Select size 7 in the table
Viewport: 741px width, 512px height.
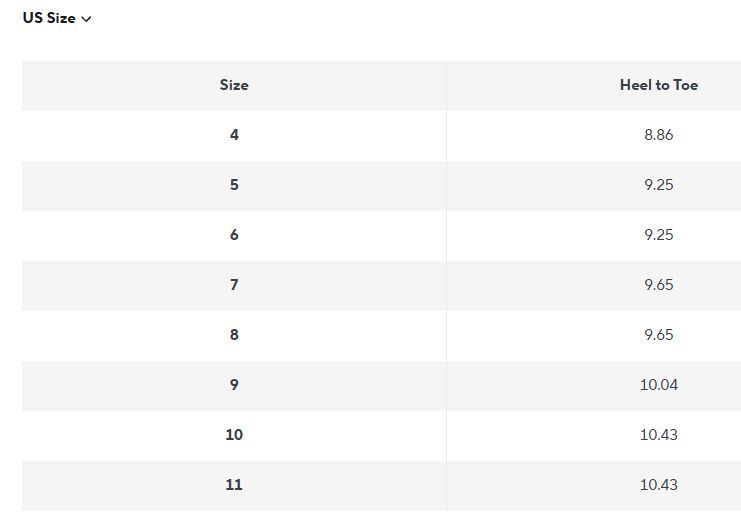(x=234, y=285)
